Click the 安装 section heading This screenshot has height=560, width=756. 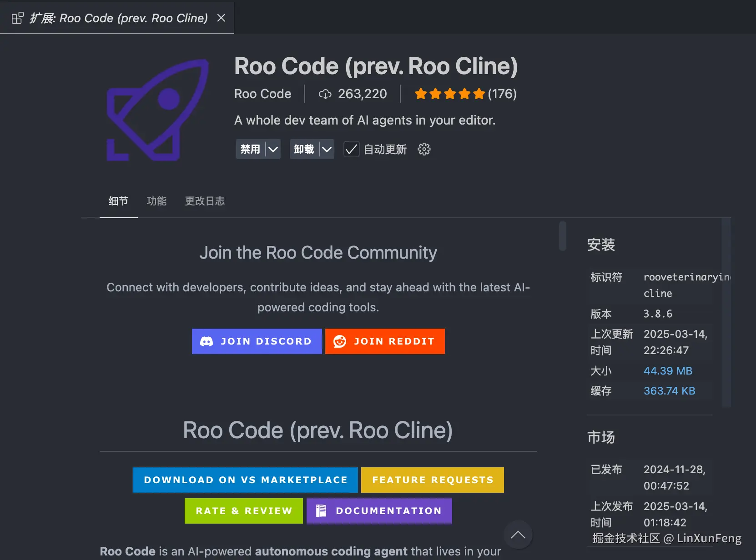pyautogui.click(x=601, y=245)
